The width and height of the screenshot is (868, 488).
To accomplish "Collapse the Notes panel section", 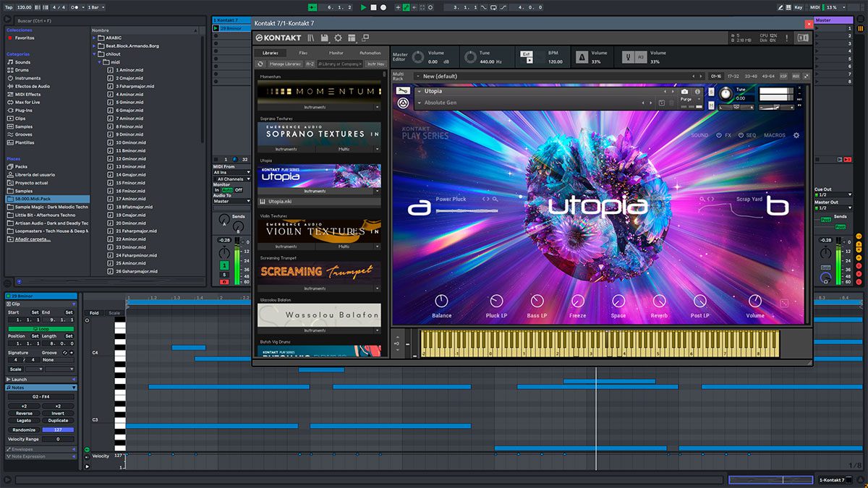I will pos(74,388).
